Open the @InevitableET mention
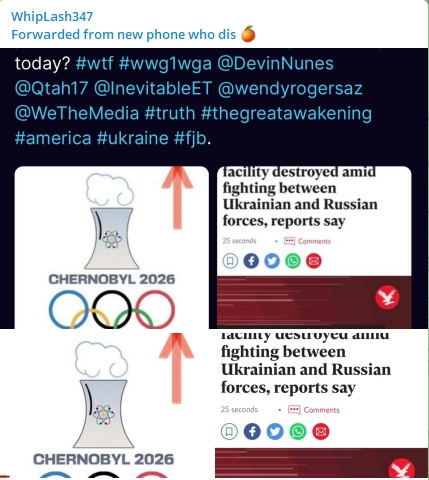429x480 pixels. click(x=153, y=89)
